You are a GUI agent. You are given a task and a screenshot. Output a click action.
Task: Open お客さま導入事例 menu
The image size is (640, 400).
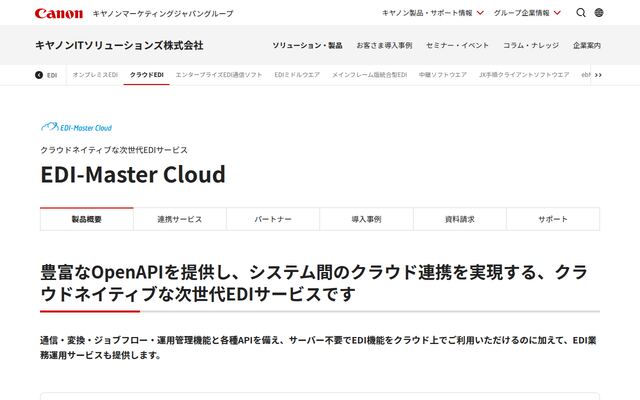coord(384,45)
